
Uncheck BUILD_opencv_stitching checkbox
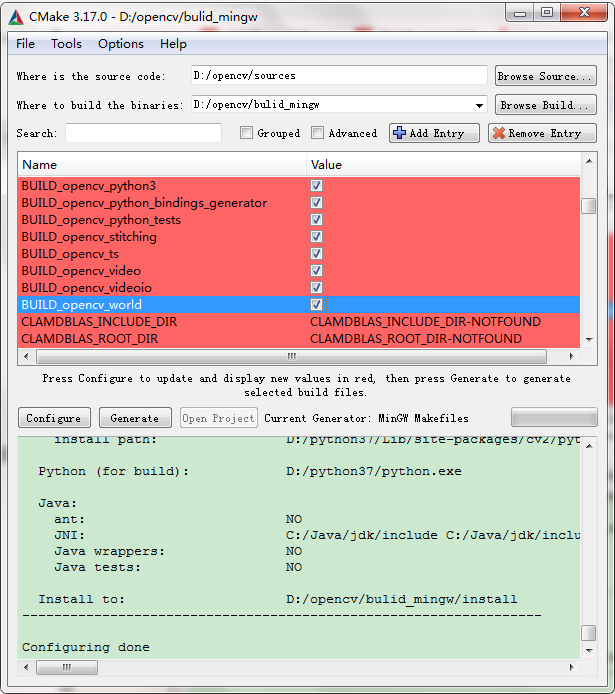pos(316,236)
